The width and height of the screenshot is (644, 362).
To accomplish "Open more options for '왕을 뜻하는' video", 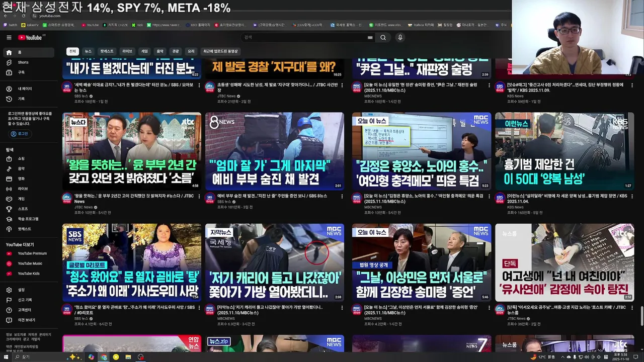I will pyautogui.click(x=199, y=197).
